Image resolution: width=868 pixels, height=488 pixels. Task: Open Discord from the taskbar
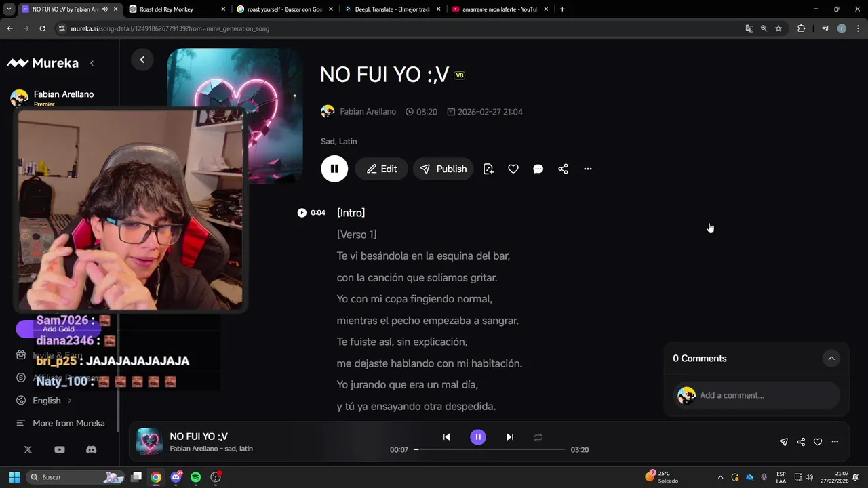176,477
